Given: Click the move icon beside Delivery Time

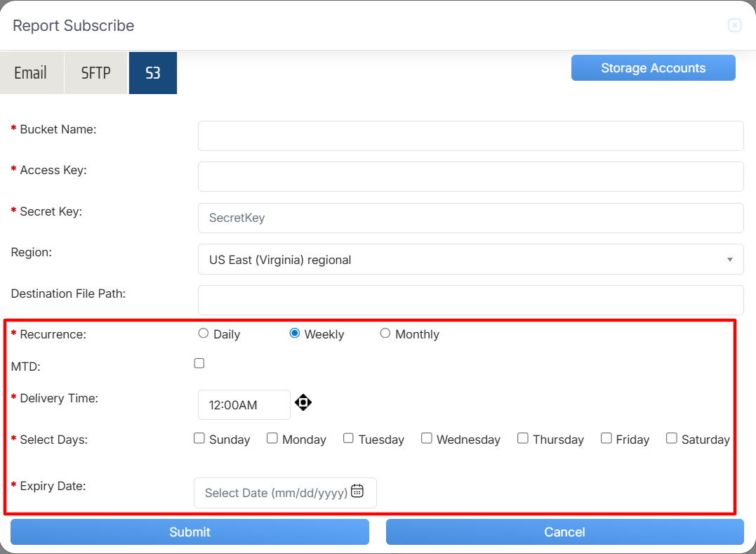Looking at the screenshot, I should click(x=303, y=402).
